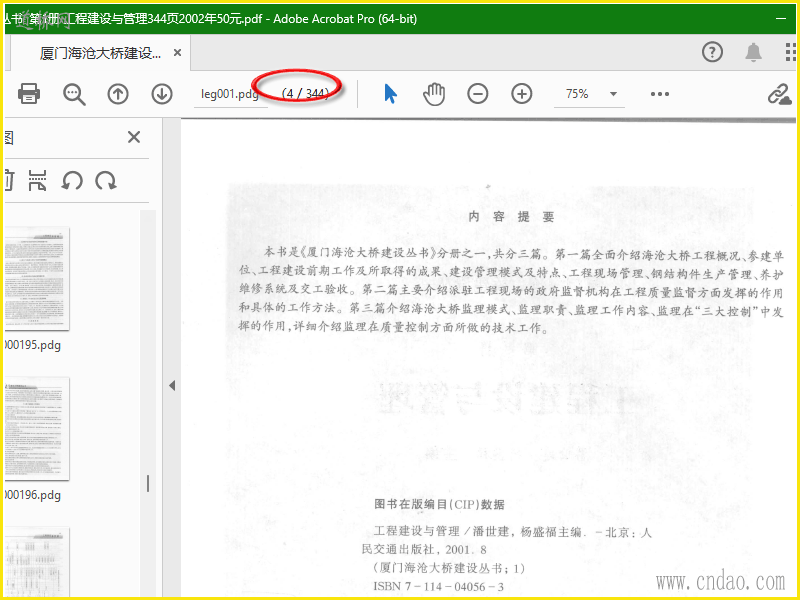
Task: Close the page thumbnails panel
Action: click(x=134, y=137)
